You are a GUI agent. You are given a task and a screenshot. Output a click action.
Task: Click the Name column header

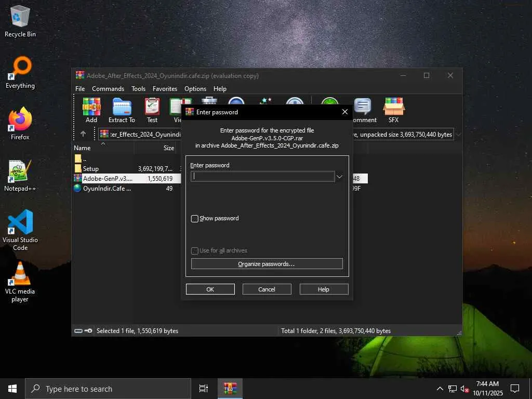tap(103, 148)
